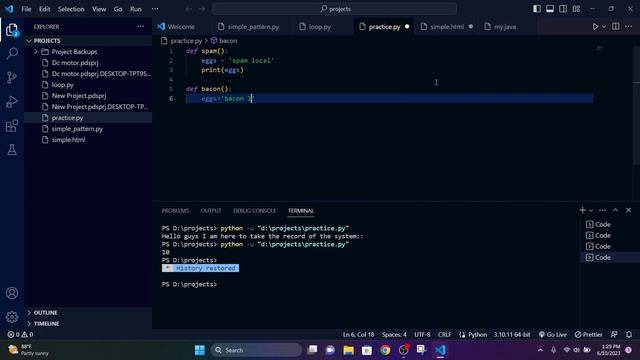Close the practice.py tab via unsaved dot
This screenshot has height=360, width=640.
[407, 27]
